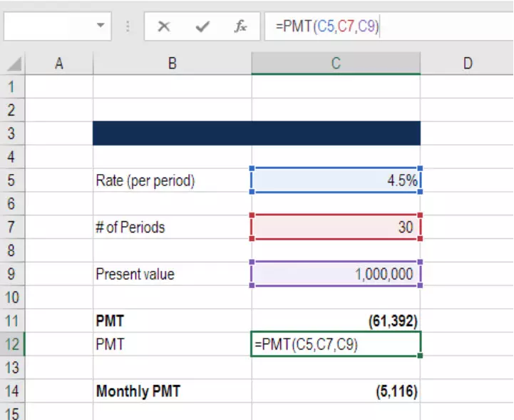Click the 1,000,000 present value cell

point(336,274)
